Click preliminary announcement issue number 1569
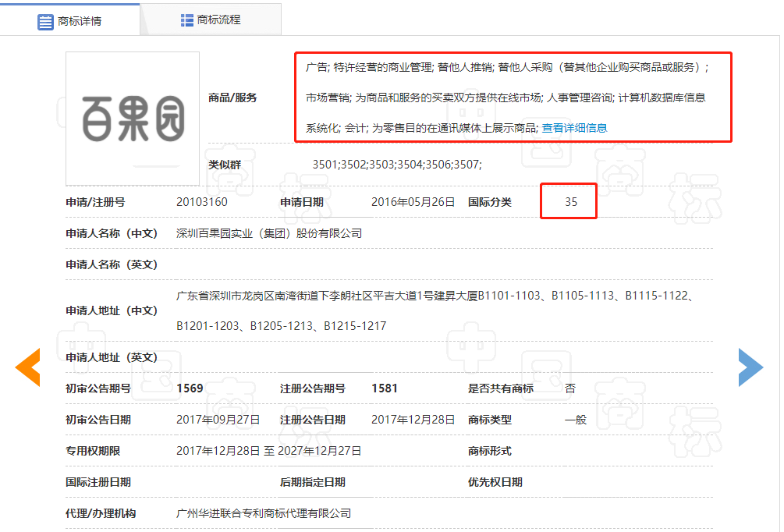 coord(190,388)
